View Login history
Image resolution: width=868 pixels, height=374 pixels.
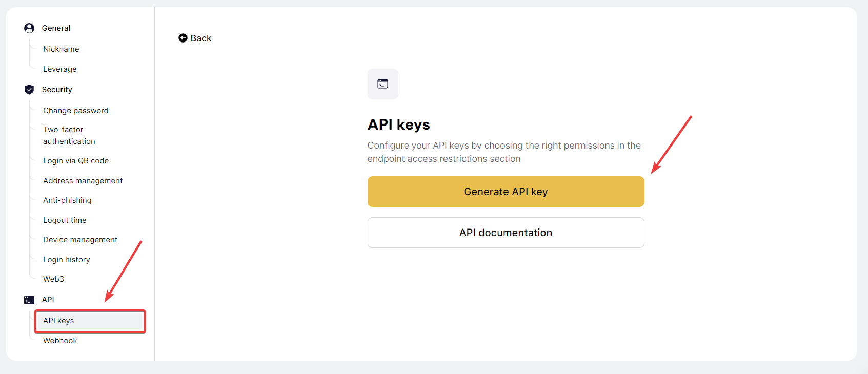coord(67,260)
